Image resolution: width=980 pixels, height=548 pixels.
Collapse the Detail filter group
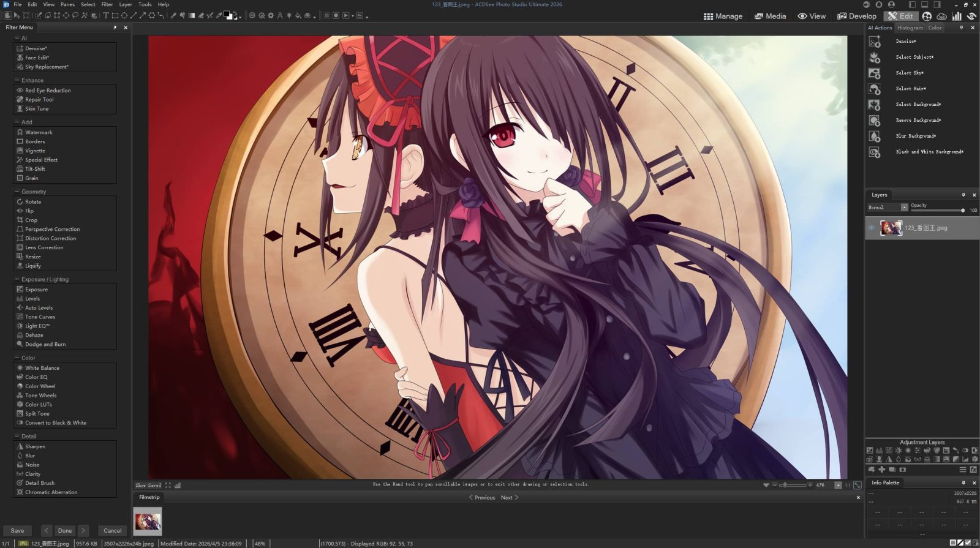17,436
